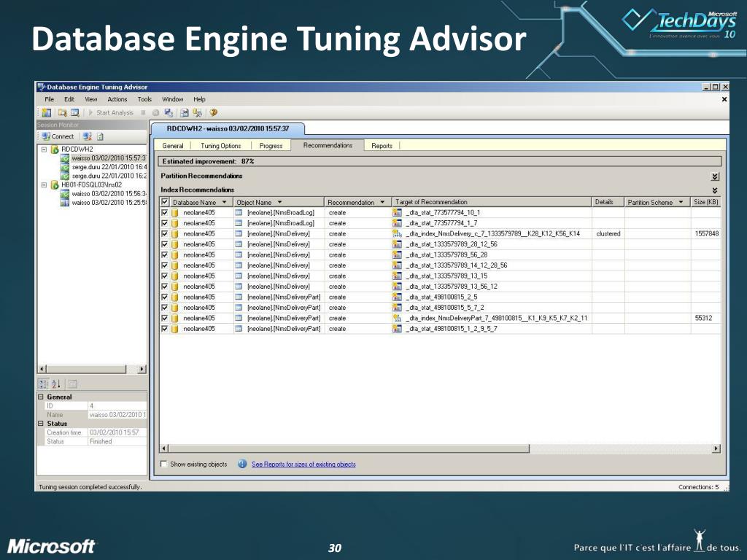Image resolution: width=747 pixels, height=560 pixels.
Task: Click the table icon beside the first [neolane].[NmsBroadLog]
Action: click(239, 212)
